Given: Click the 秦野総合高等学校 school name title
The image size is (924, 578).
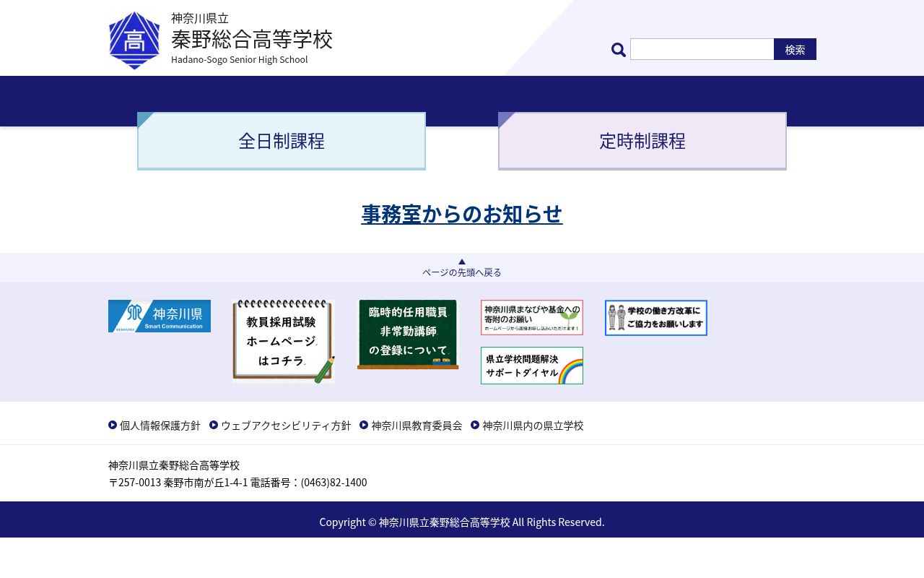Looking at the screenshot, I should coord(252,39).
